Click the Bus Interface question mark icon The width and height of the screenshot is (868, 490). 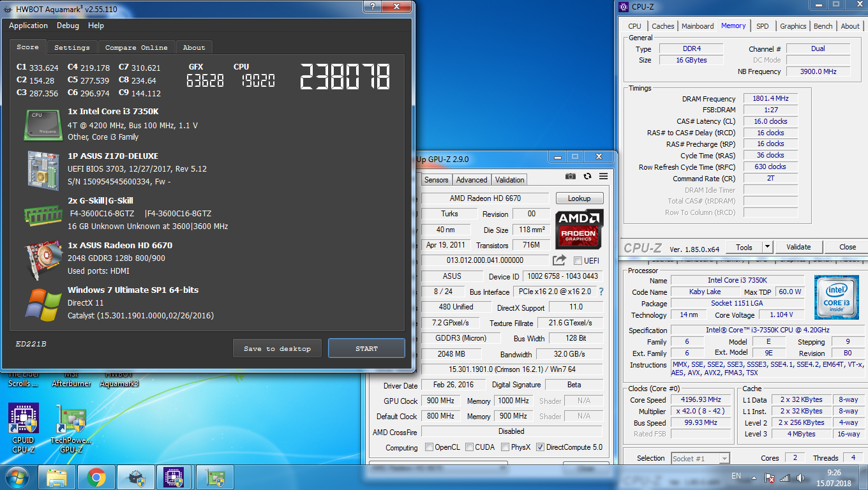pos(601,292)
